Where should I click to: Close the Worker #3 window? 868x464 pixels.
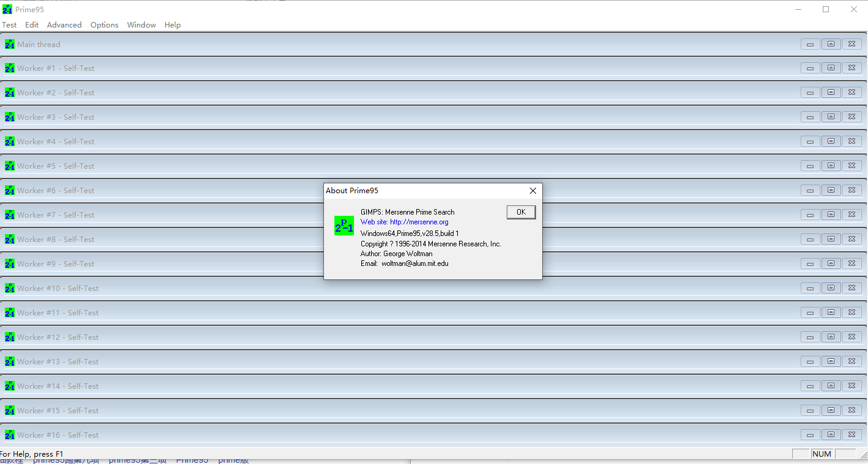click(x=851, y=117)
